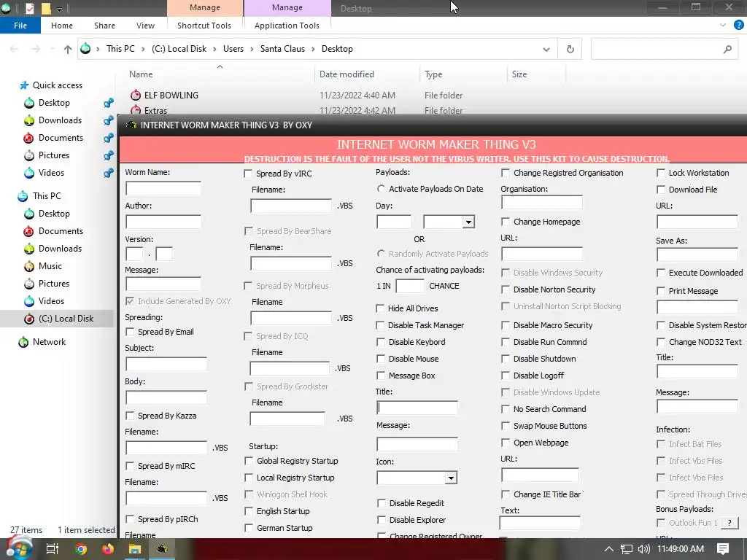Screen dimensions: 747x560
Task: Open File Explorer from the taskbar
Action: coord(135,549)
